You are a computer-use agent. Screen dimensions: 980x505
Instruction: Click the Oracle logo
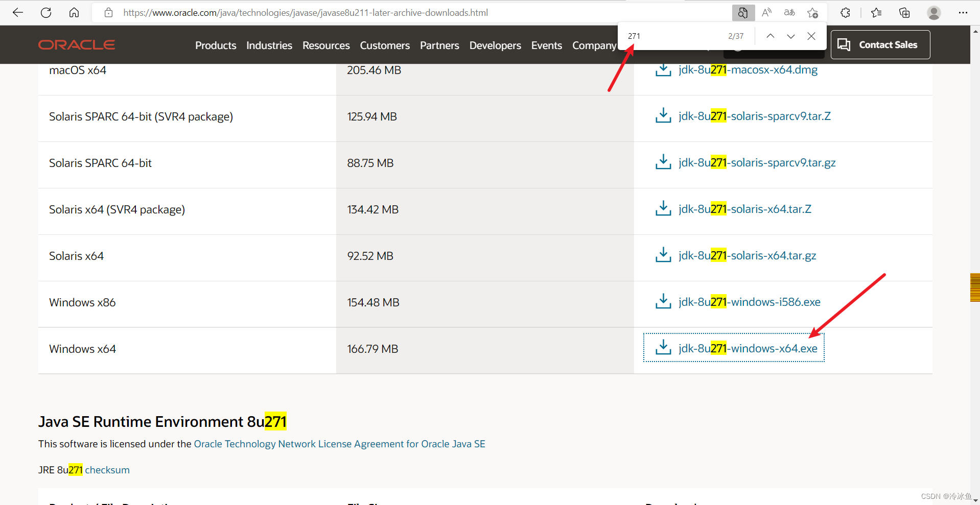tap(77, 45)
